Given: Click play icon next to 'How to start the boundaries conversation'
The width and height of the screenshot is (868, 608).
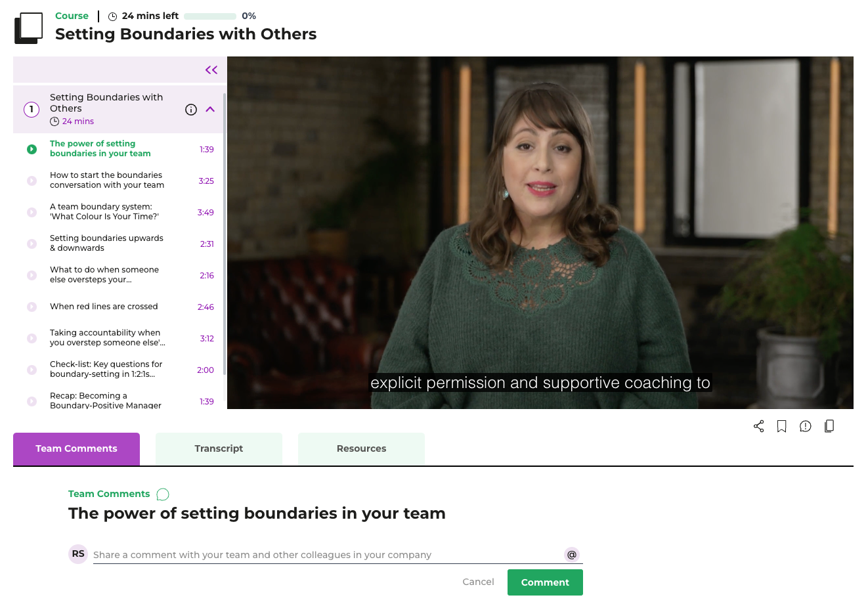Looking at the screenshot, I should point(32,181).
